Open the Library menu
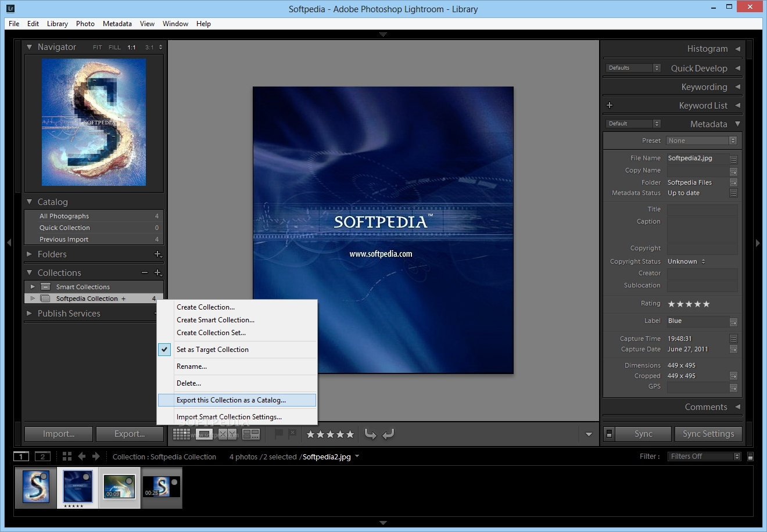The image size is (767, 532). click(58, 24)
